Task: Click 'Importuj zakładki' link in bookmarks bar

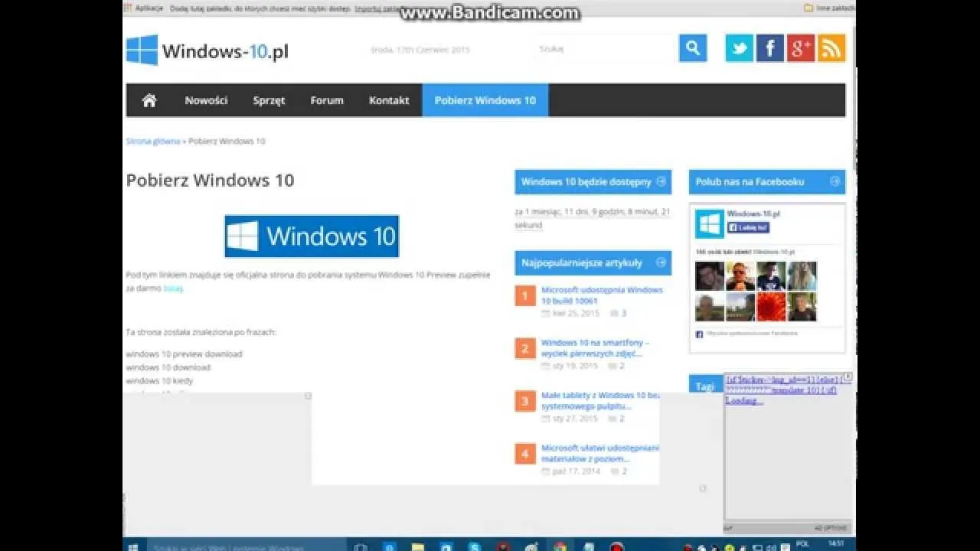Action: click(379, 8)
